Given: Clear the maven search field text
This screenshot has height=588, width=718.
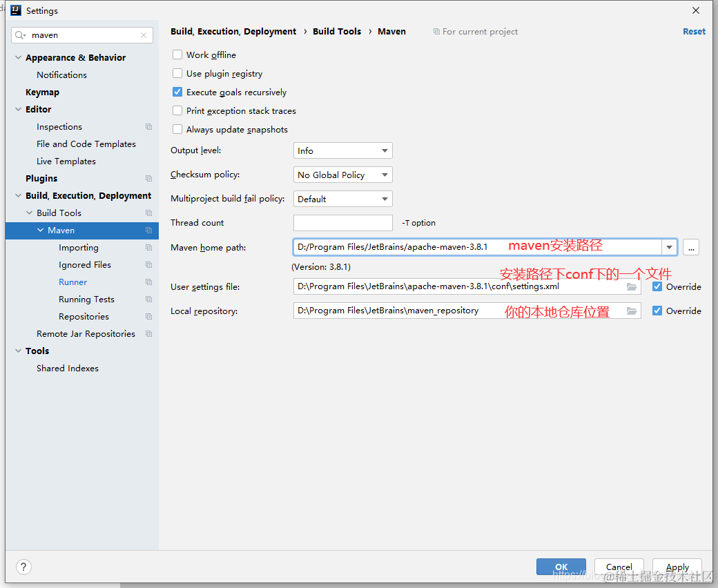Looking at the screenshot, I should [x=144, y=35].
